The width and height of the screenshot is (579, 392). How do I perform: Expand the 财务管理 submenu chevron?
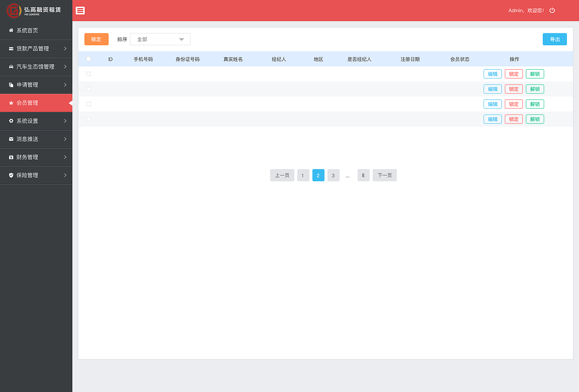65,157
